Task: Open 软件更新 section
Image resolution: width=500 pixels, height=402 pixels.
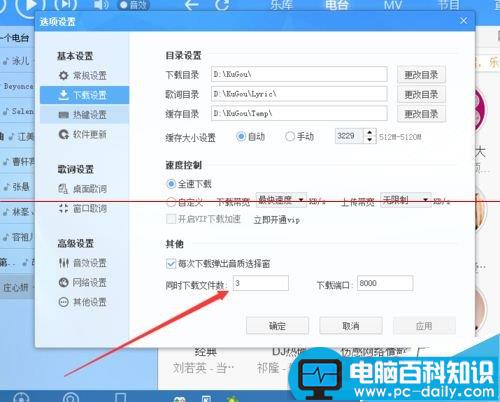Action: (x=83, y=134)
